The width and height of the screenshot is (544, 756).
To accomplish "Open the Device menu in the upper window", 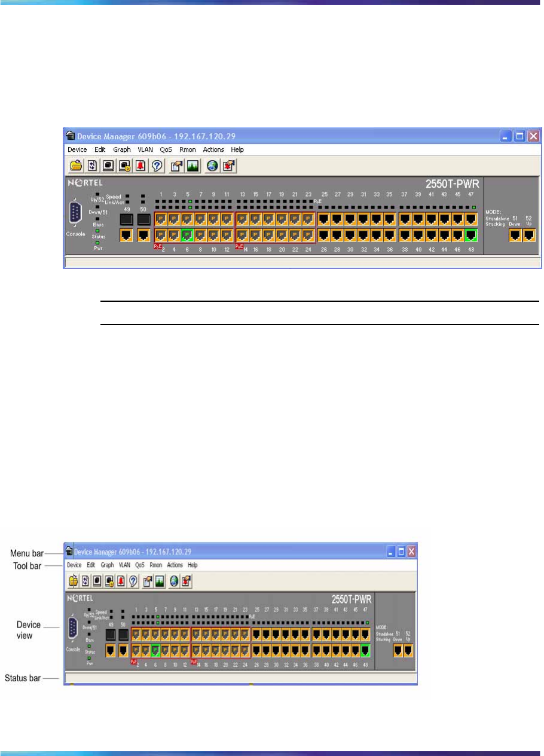I will pyautogui.click(x=77, y=149).
